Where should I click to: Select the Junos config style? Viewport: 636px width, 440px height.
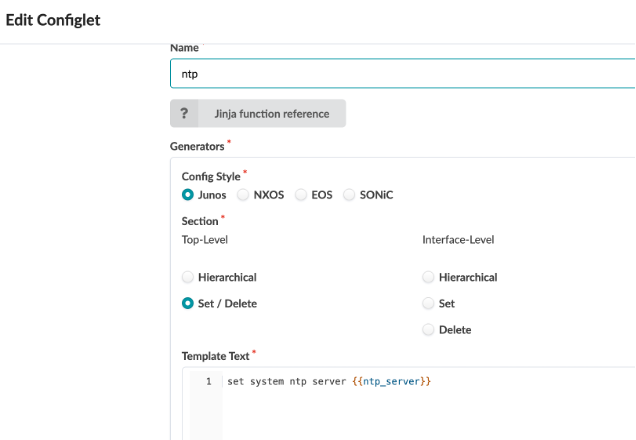[x=188, y=195]
